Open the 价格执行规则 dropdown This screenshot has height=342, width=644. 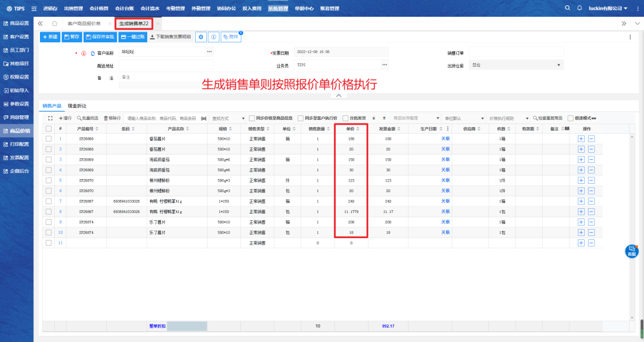click(x=508, y=118)
